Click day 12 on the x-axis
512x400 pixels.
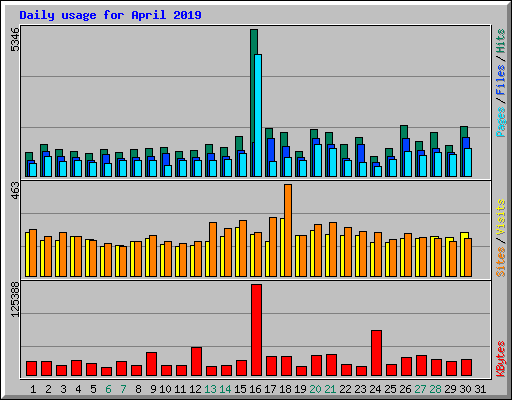click(195, 389)
